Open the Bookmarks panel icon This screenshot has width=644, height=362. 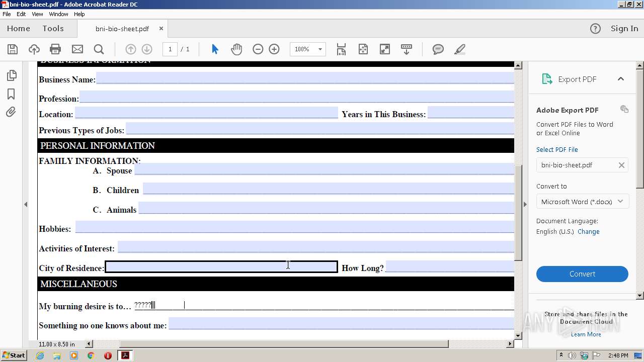tap(11, 94)
